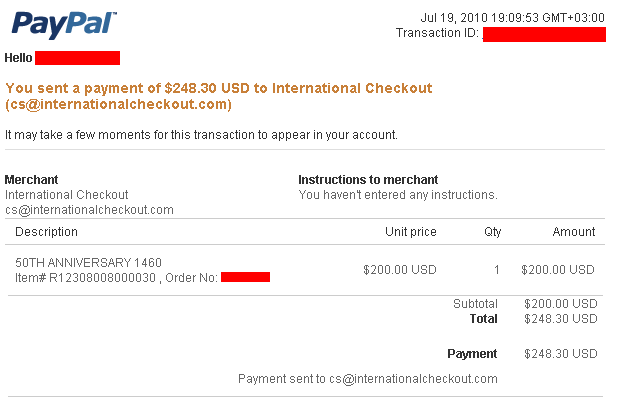Click the redacted name after Hello
The height and width of the screenshot is (404, 625).
77,58
